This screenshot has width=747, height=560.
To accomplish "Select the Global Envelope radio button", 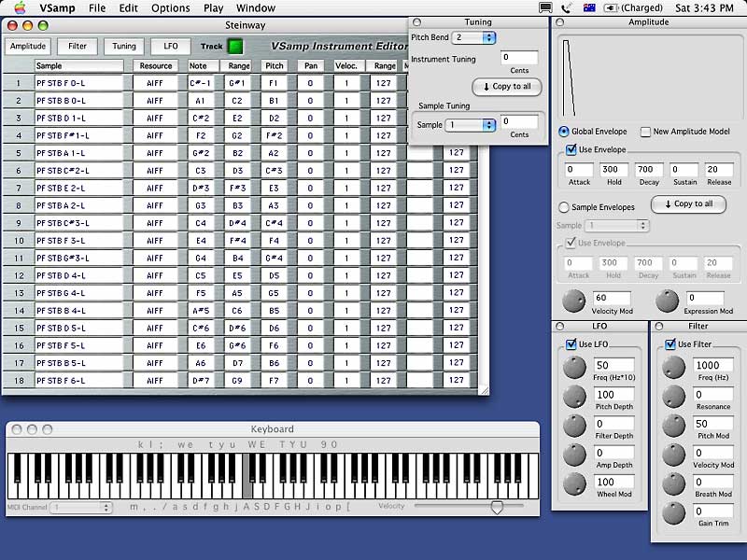I will click(564, 132).
